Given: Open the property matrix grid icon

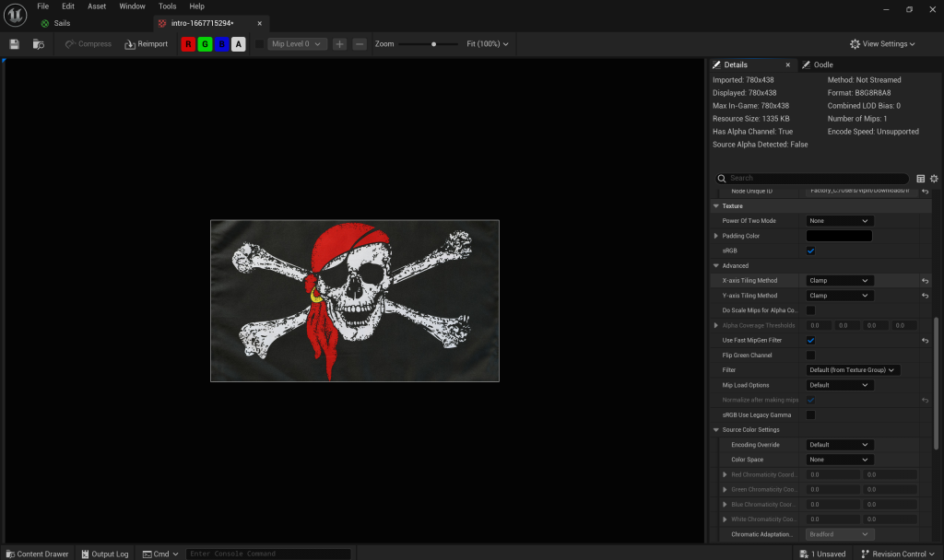Looking at the screenshot, I should [921, 178].
